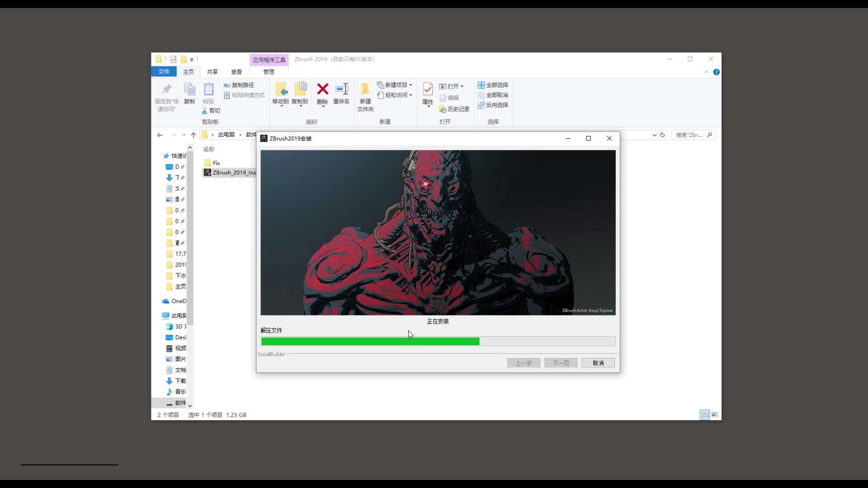Switch to the 共享 ribbon tab
The width and height of the screenshot is (868, 488).
click(x=212, y=71)
